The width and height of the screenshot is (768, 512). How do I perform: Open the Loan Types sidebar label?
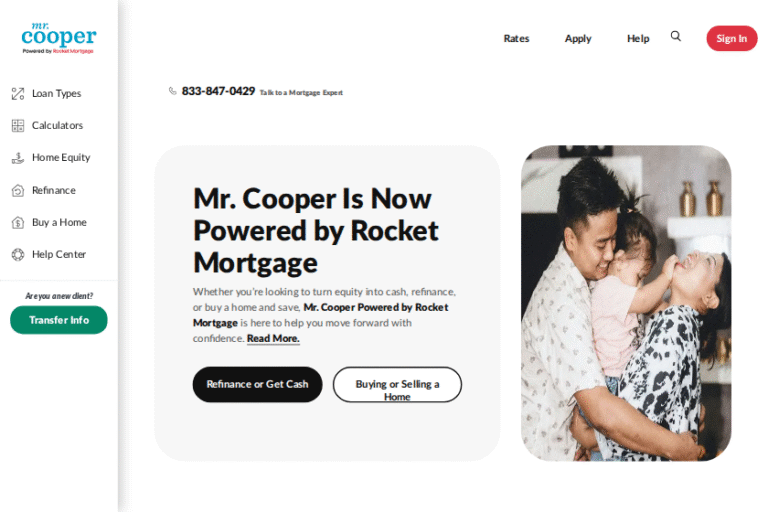tap(56, 94)
